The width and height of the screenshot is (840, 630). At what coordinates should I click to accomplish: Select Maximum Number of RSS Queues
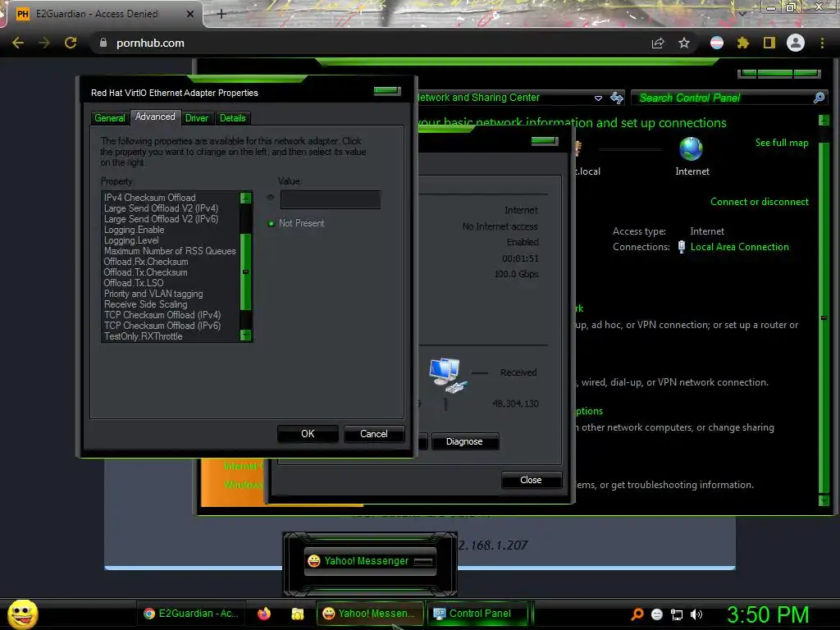tap(170, 251)
